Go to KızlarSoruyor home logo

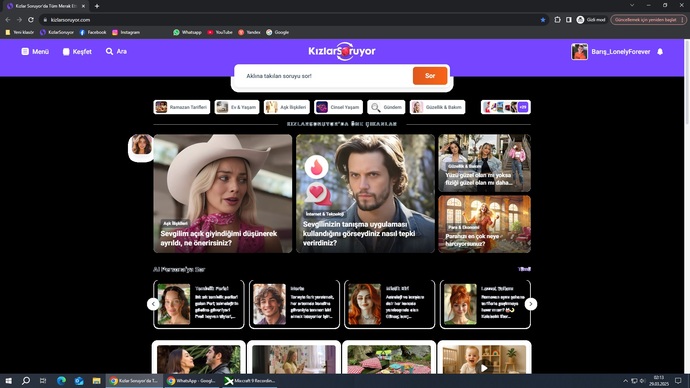click(342, 51)
